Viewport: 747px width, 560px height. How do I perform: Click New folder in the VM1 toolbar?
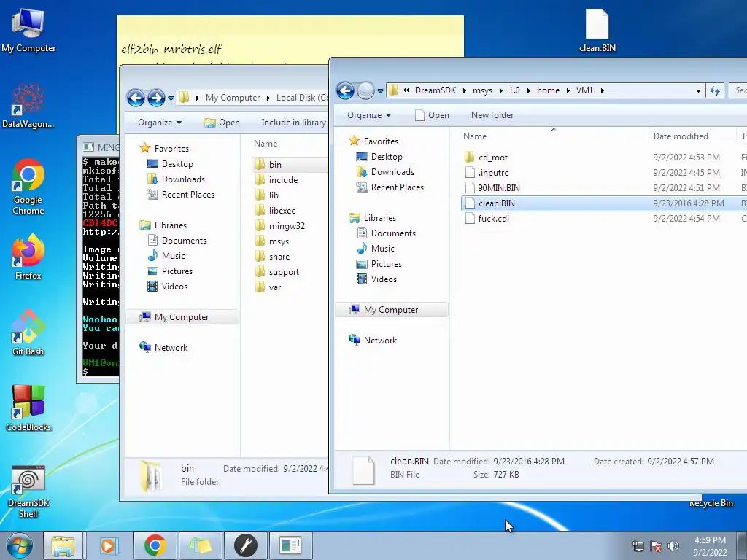pyautogui.click(x=492, y=115)
